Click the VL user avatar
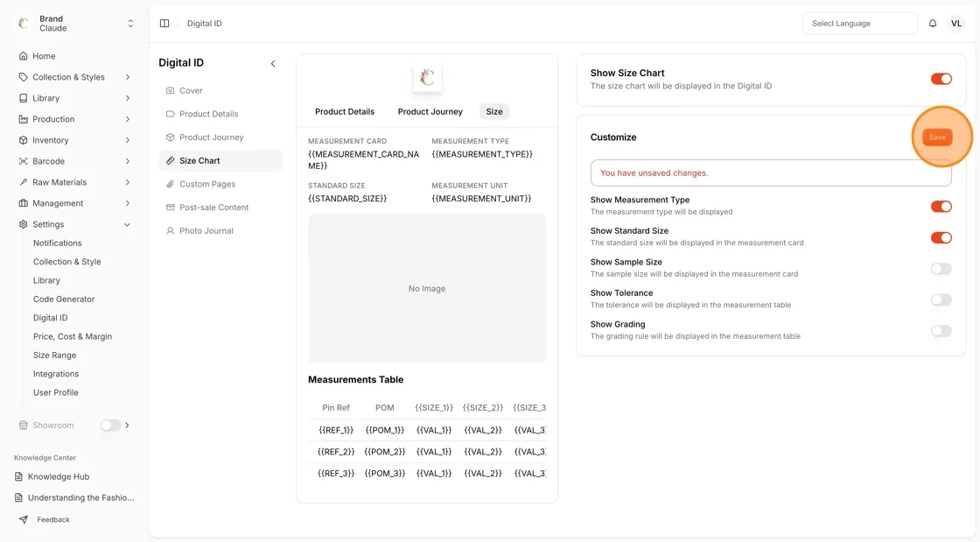 [956, 24]
